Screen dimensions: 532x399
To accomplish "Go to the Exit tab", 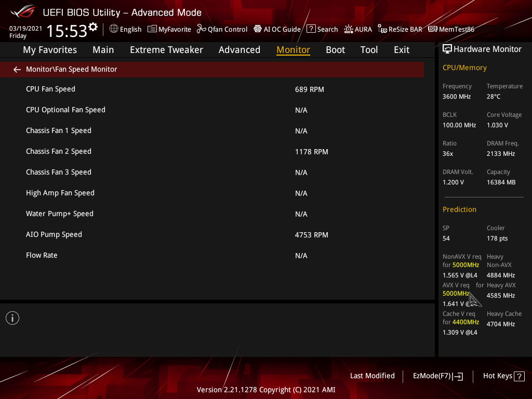I will pos(402,50).
